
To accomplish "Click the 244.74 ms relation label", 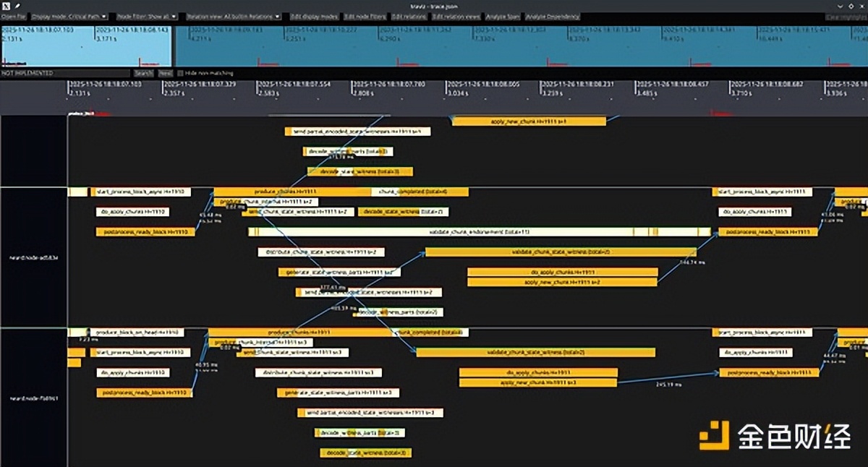I will coord(694,263).
